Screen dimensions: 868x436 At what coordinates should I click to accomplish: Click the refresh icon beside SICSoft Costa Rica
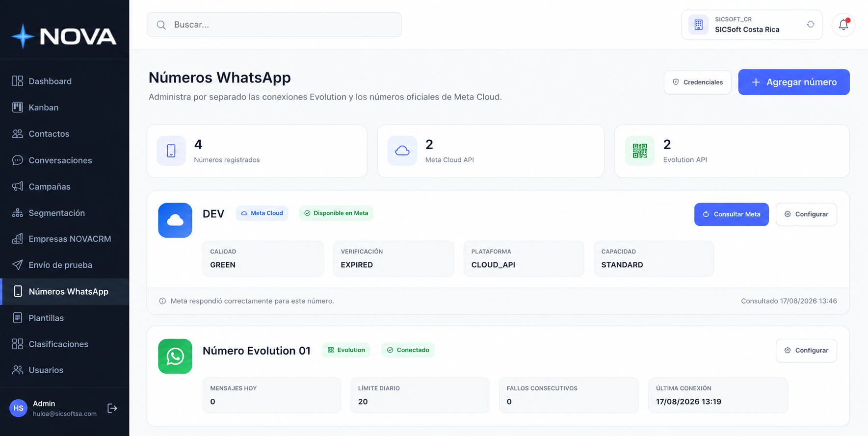(x=811, y=24)
